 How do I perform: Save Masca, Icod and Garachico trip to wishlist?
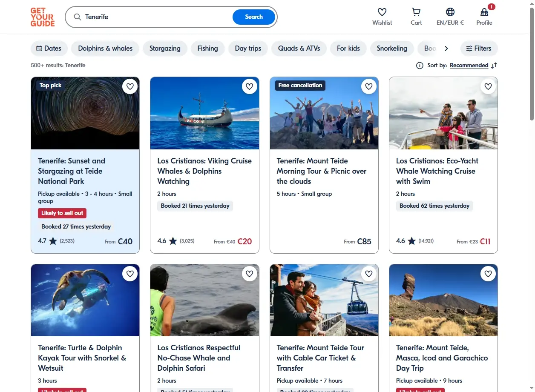click(488, 274)
